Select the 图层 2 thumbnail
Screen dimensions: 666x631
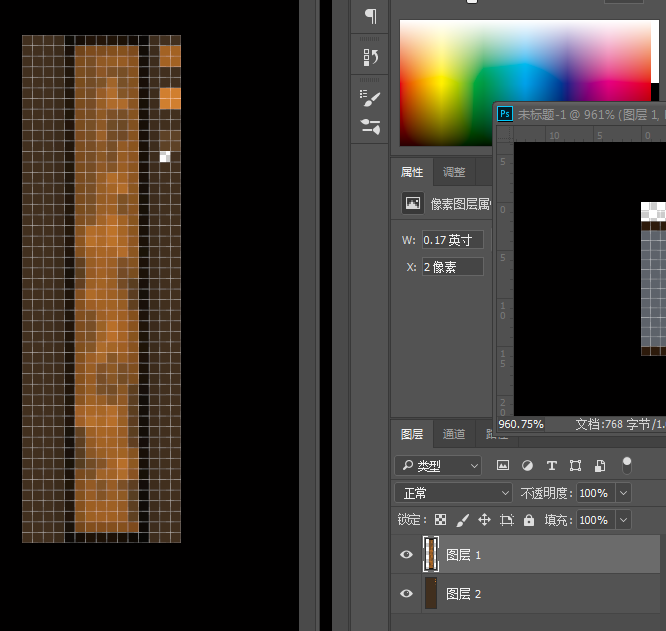click(431, 593)
